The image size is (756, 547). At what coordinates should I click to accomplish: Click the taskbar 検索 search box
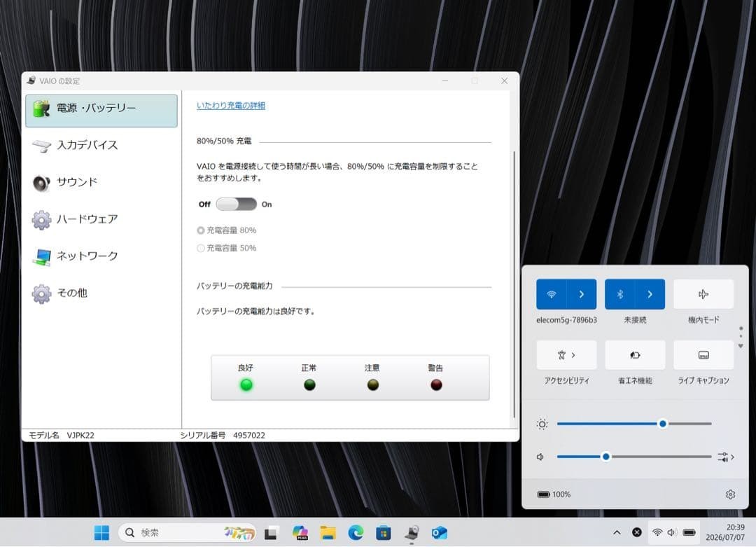tap(187, 532)
